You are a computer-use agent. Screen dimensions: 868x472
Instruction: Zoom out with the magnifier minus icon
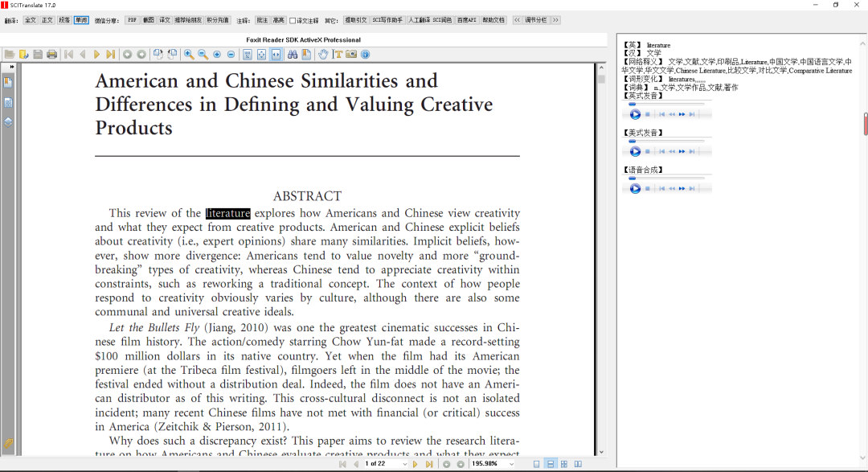coord(203,55)
